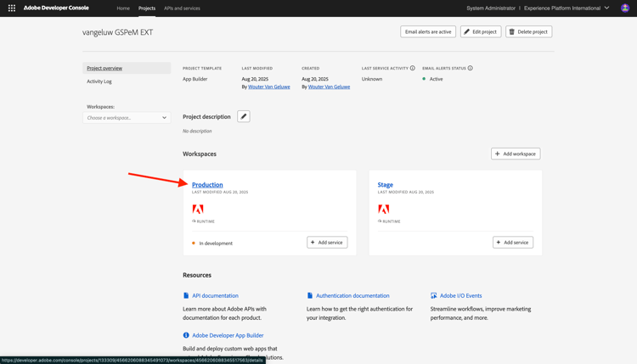Click the Email Alerts Status info icon
The image size is (637, 364).
pyautogui.click(x=470, y=68)
